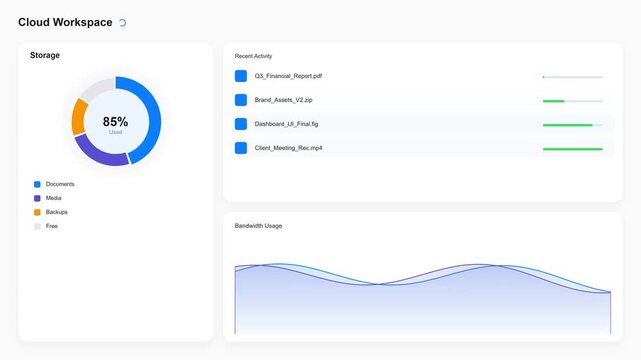The height and width of the screenshot is (360, 641).
Task: Click the progress bar for Brand_Assets_V2.zip
Action: (x=572, y=101)
